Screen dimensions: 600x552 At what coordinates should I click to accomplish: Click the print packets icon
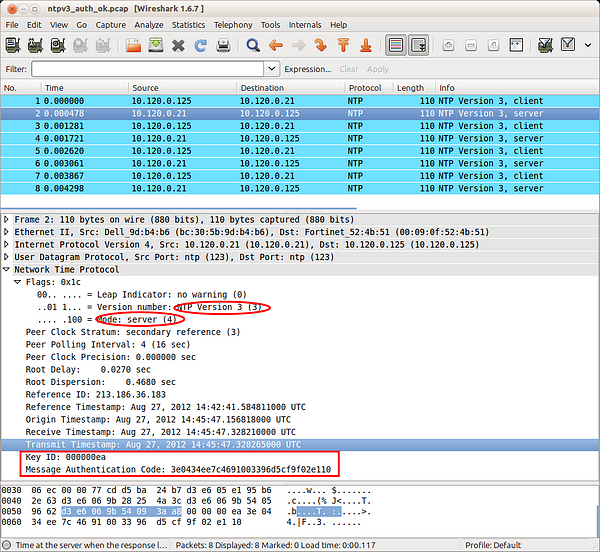(x=223, y=45)
